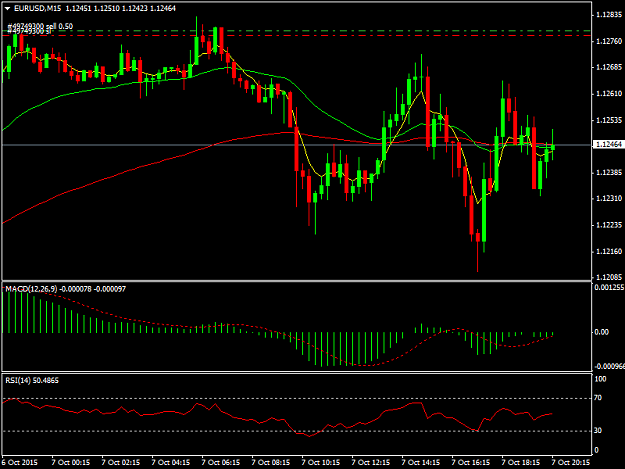Click price scale value 1.12535
Screen dimensions: 625x469
point(609,120)
